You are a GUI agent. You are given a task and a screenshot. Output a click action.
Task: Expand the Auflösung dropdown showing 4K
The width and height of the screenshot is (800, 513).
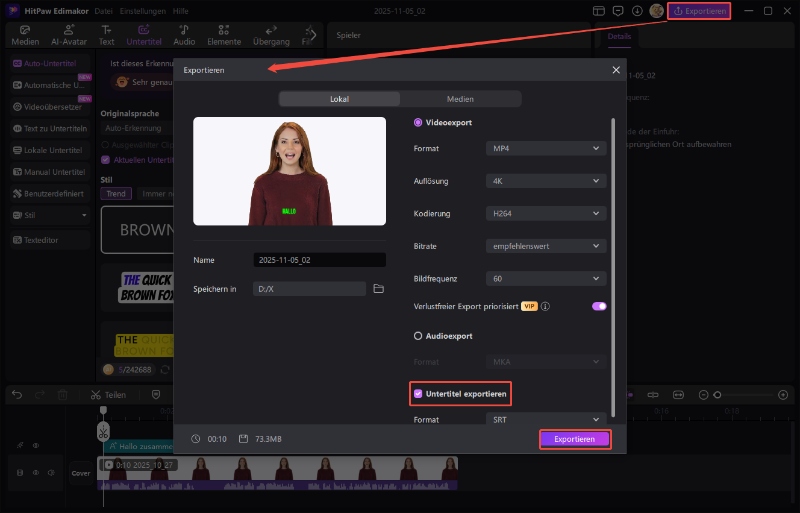546,181
